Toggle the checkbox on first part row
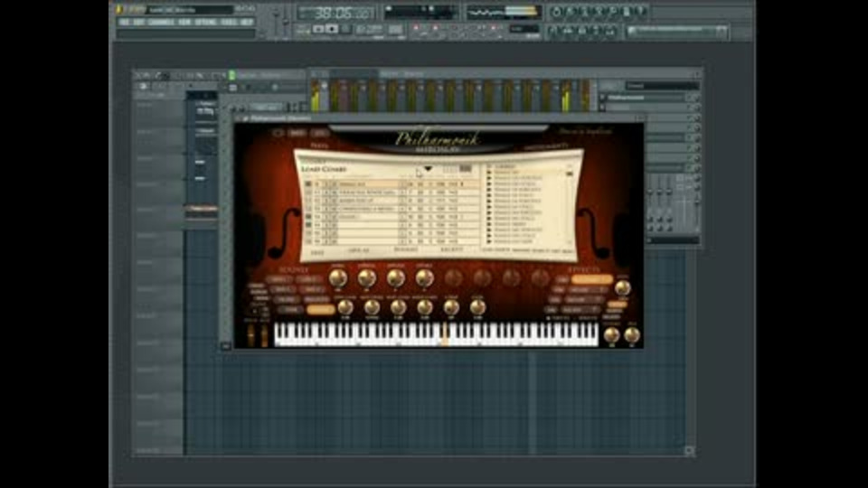This screenshot has height=488, width=868. (x=308, y=184)
